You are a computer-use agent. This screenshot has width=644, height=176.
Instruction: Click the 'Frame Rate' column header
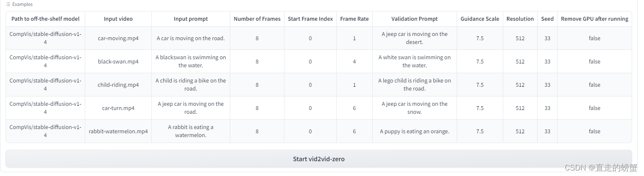tap(354, 19)
